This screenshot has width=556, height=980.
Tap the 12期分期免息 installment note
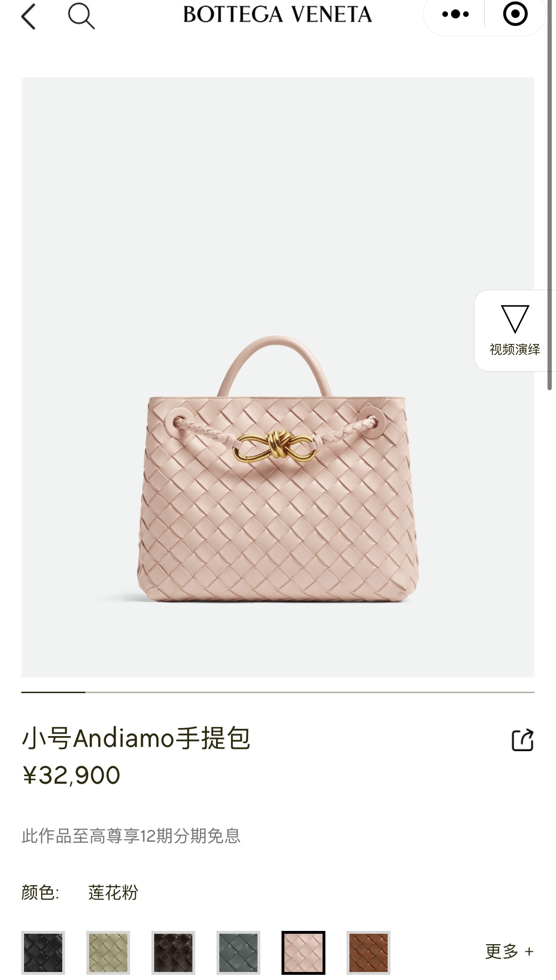pyautogui.click(x=131, y=836)
